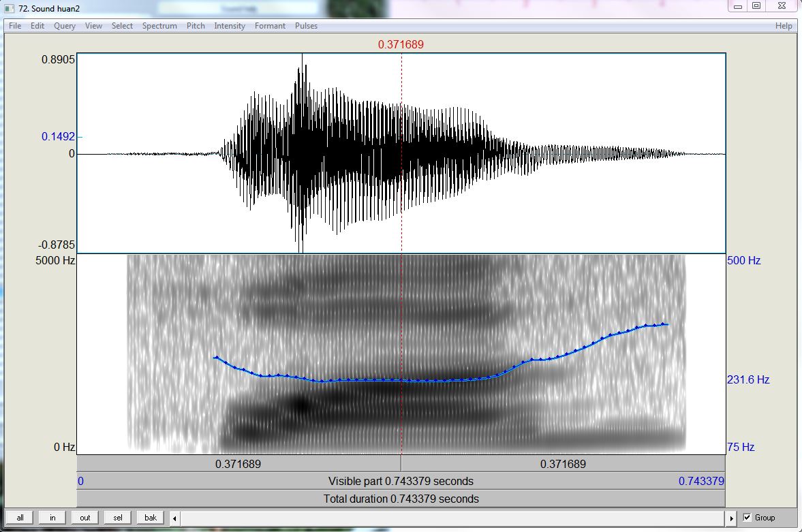Click the blue 0.743379 end time label
Viewport: 802px width, 532px height.
[x=701, y=482]
